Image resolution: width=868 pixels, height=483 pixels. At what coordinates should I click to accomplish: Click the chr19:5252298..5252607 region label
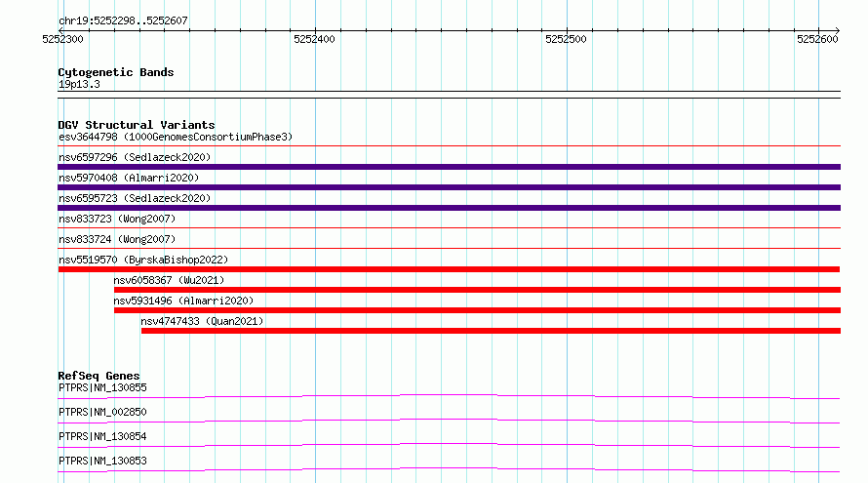(x=123, y=20)
